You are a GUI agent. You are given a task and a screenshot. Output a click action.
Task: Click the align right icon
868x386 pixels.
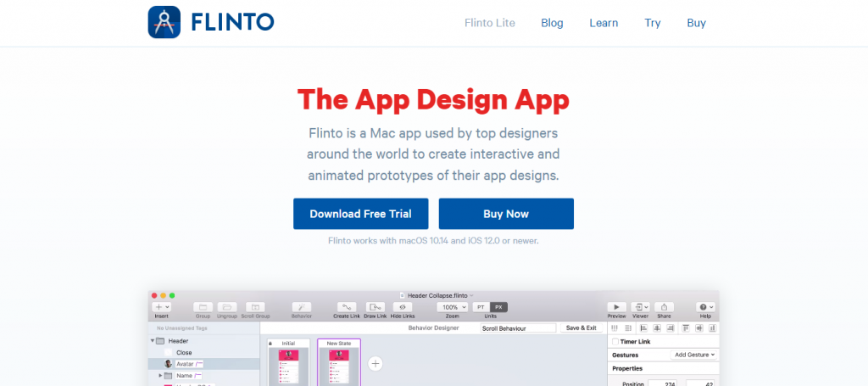[670, 328]
